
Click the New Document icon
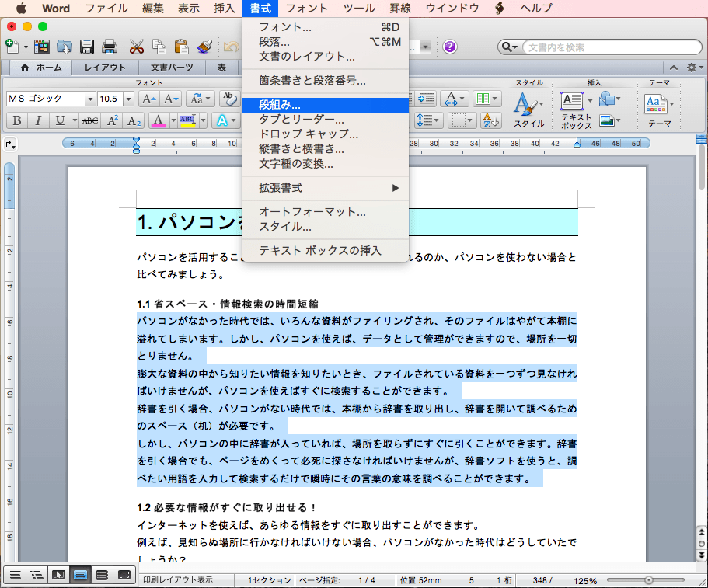tap(12, 46)
